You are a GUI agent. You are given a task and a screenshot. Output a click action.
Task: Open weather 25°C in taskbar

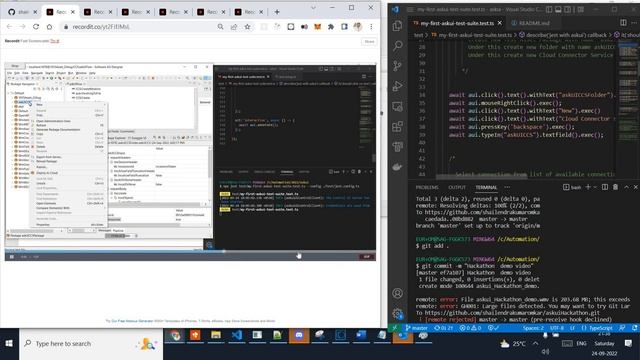513,344
